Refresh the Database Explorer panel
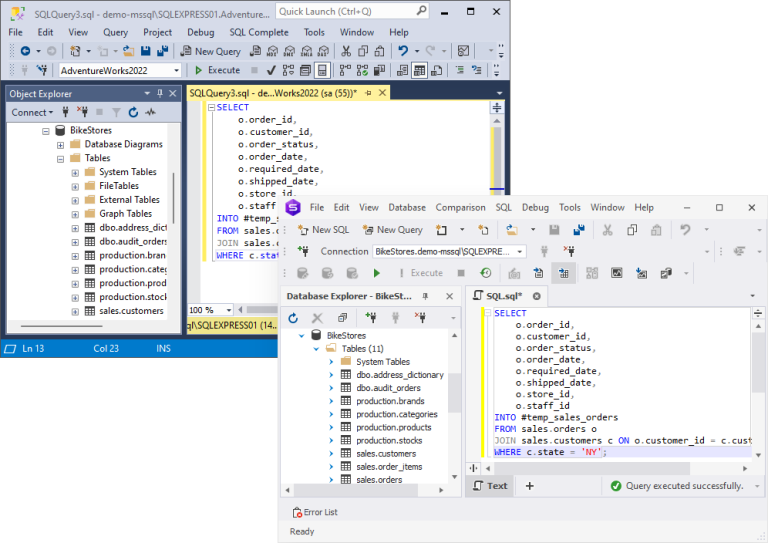This screenshot has height=543, width=768. click(293, 318)
